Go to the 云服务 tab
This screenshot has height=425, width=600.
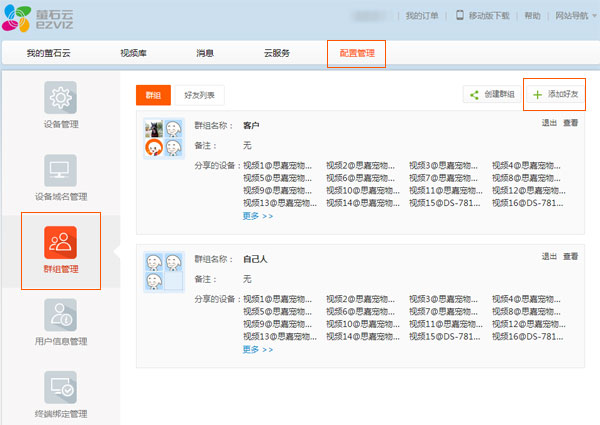276,52
